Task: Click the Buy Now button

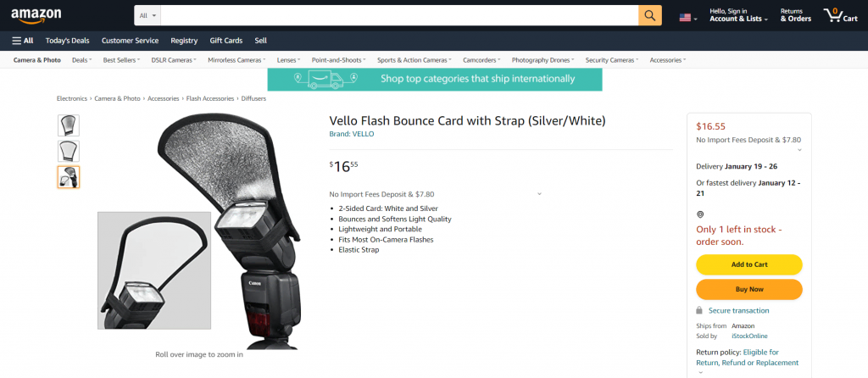Action: coord(749,290)
